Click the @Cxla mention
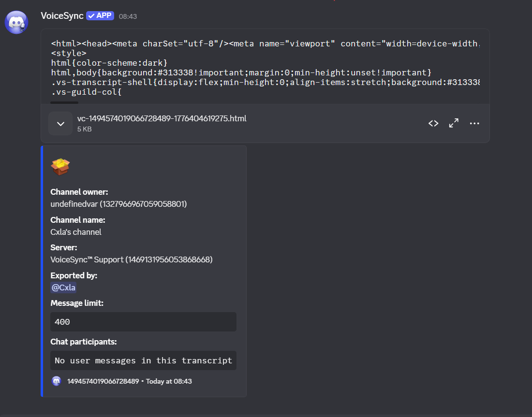This screenshot has height=417, width=532. tap(63, 288)
